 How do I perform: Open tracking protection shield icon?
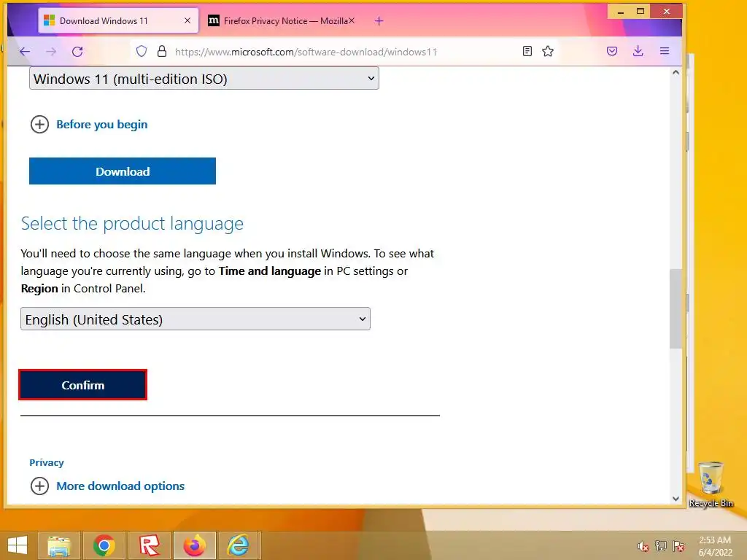point(142,52)
